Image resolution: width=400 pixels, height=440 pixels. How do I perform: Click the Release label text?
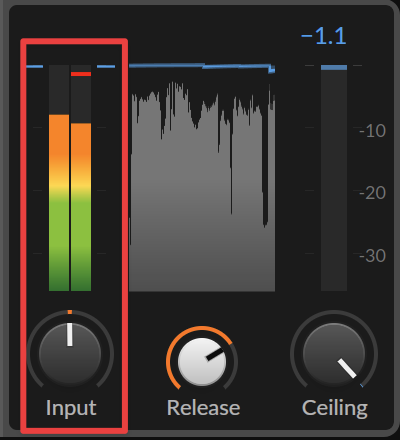pos(203,408)
